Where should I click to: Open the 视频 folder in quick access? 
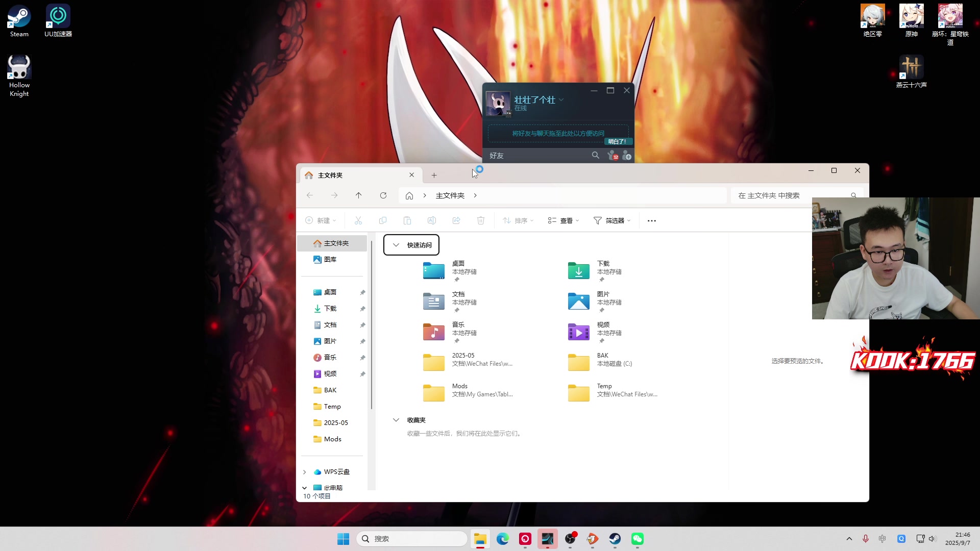click(x=595, y=332)
